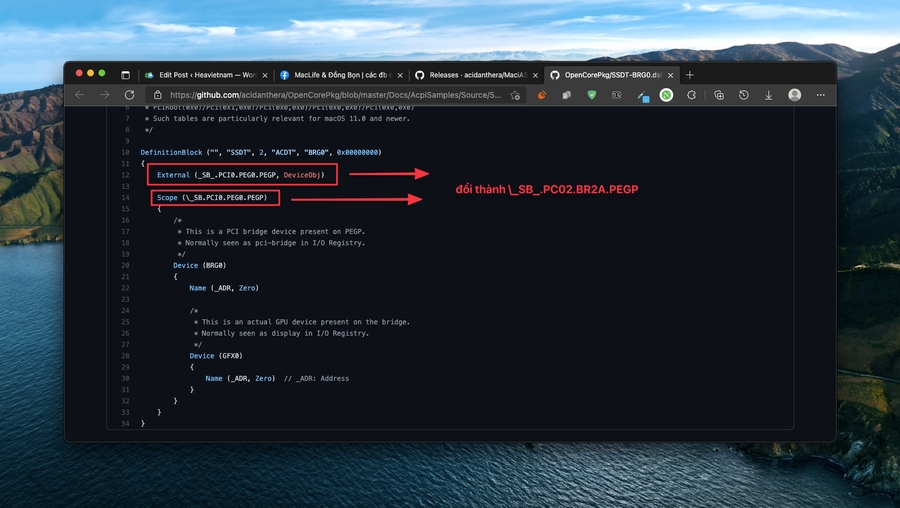
Task: Open the Downloads arrow icon
Action: click(x=768, y=95)
